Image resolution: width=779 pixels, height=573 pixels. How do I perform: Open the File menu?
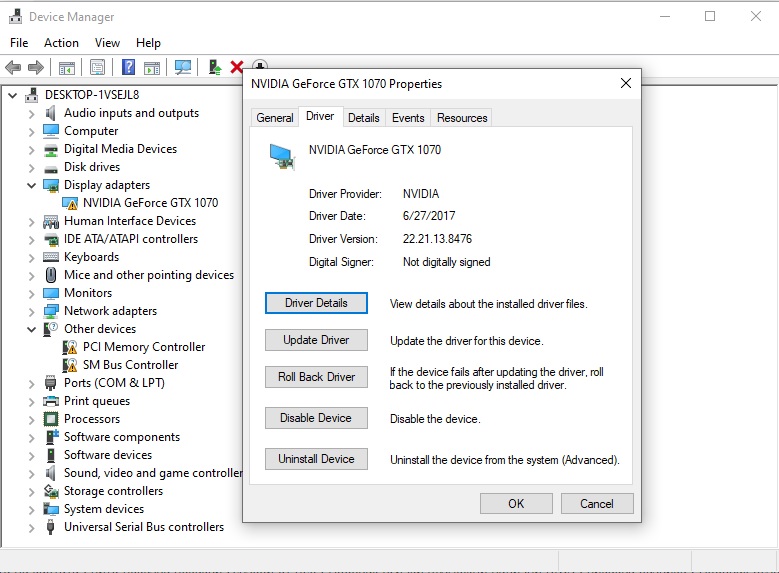19,43
